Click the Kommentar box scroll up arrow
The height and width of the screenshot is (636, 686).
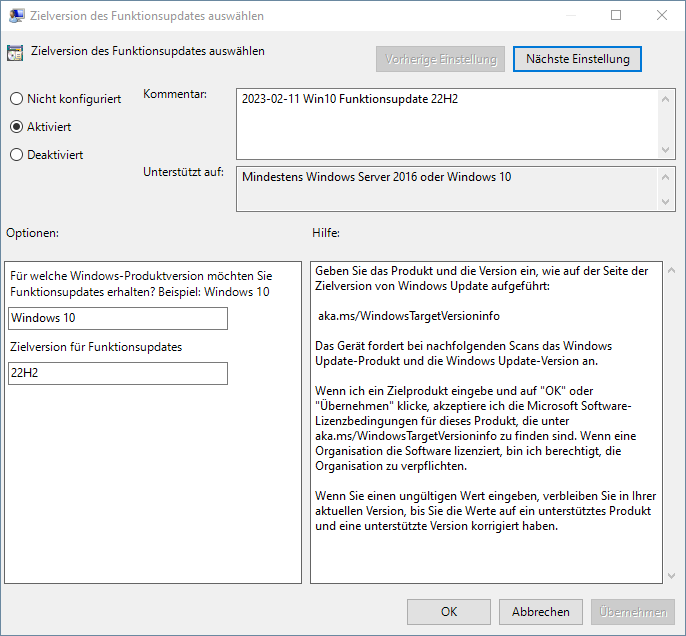665,99
